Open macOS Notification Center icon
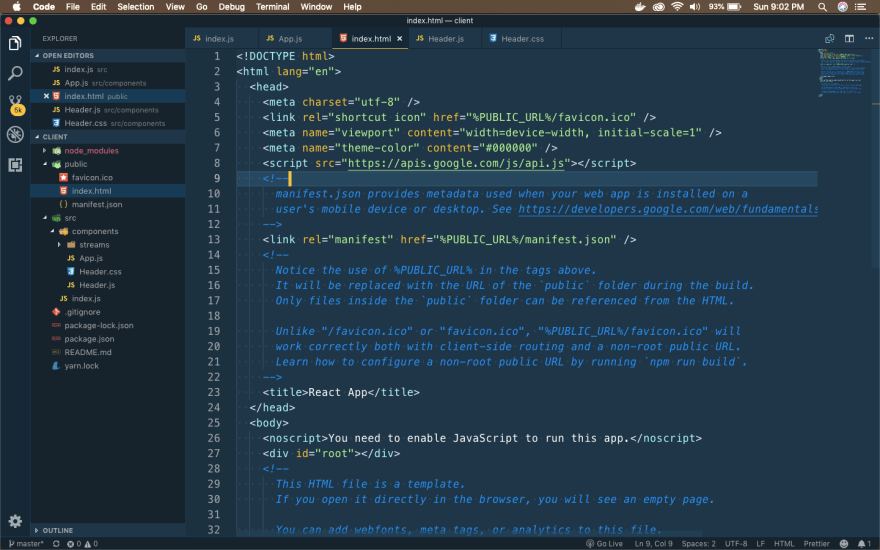Screen dimensions: 880x550 click(x=860, y=7)
